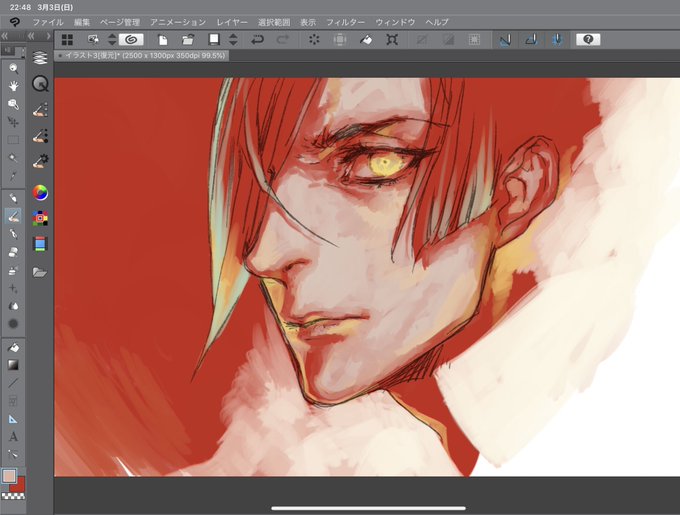Screen dimensions: 680x515
Task: Expand the stepper next to Clip Studio icon
Action: (112, 40)
